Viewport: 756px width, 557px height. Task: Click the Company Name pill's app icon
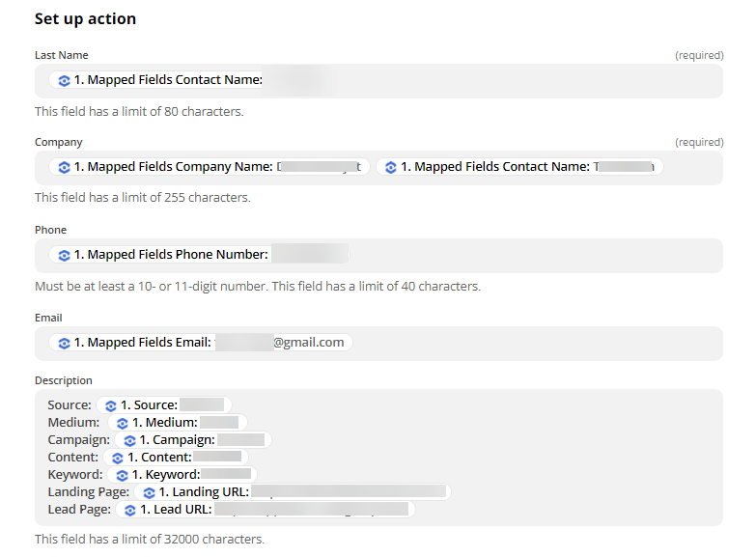click(64, 167)
